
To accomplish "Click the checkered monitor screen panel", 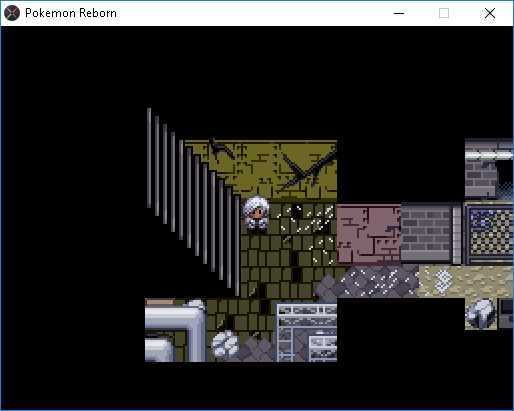I will pyautogui.click(x=491, y=231).
